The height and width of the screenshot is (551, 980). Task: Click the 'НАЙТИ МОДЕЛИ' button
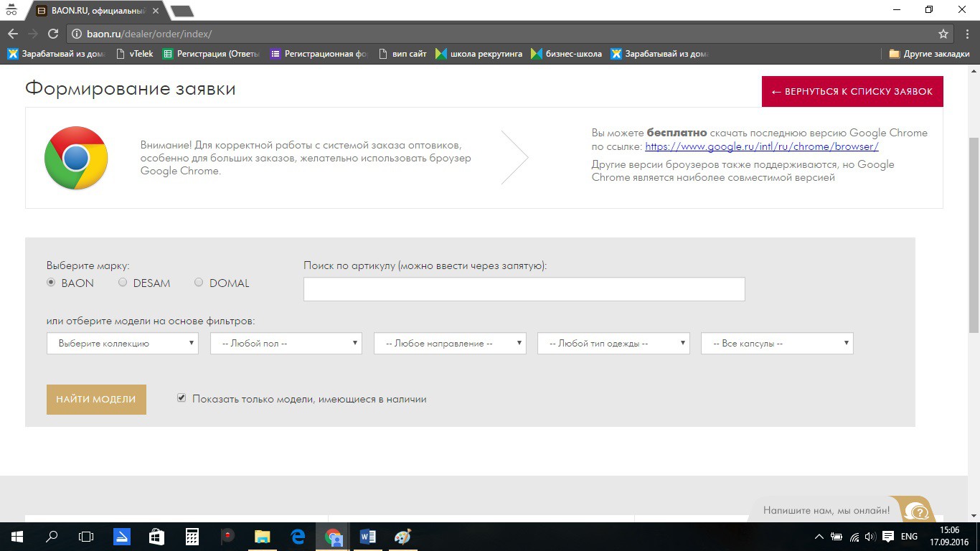[x=96, y=400]
